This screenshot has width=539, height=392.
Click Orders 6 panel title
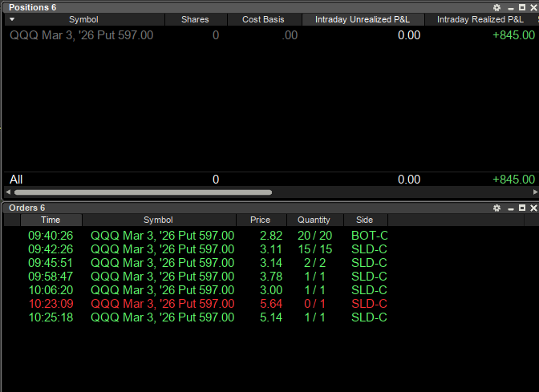(26, 208)
